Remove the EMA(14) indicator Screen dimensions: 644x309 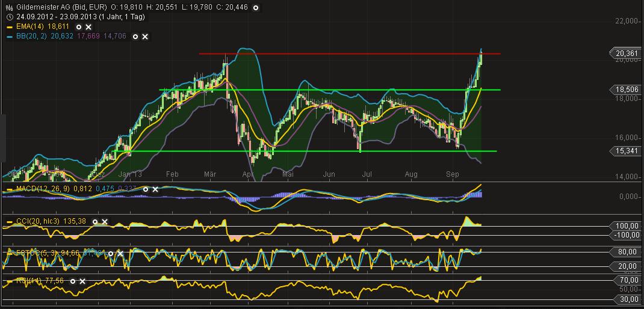[88, 27]
